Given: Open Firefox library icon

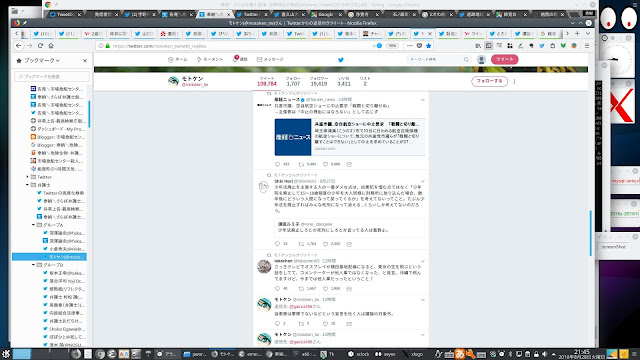Looking at the screenshot, I should (x=478, y=46).
